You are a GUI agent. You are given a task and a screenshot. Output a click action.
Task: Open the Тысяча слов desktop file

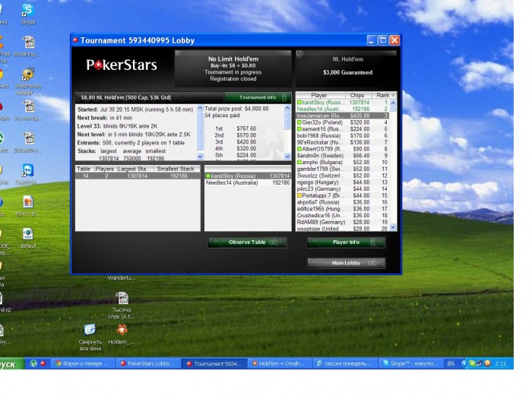pyautogui.click(x=122, y=306)
